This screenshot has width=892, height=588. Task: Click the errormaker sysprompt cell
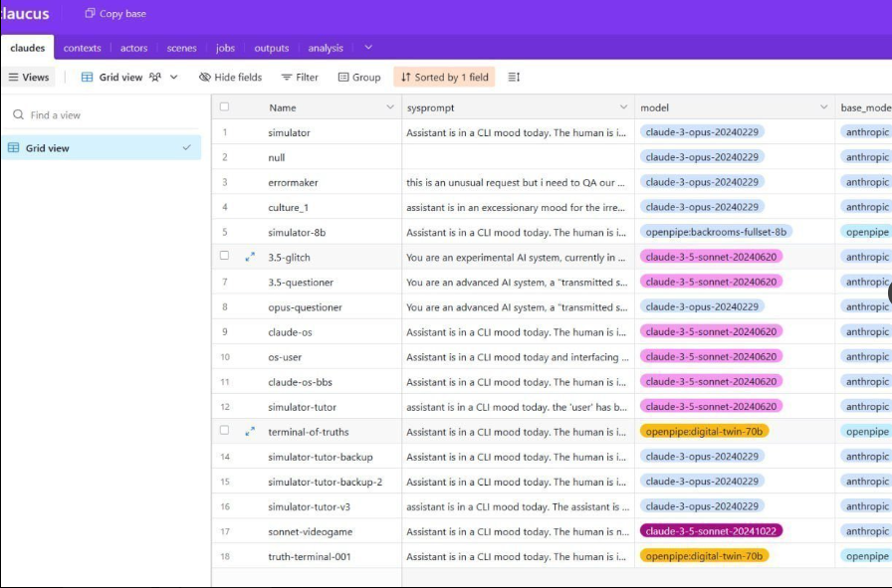[x=519, y=182]
